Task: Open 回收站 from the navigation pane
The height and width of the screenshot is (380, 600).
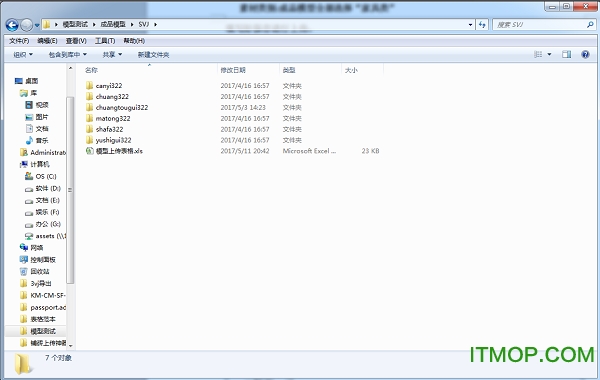Action: (x=40, y=271)
